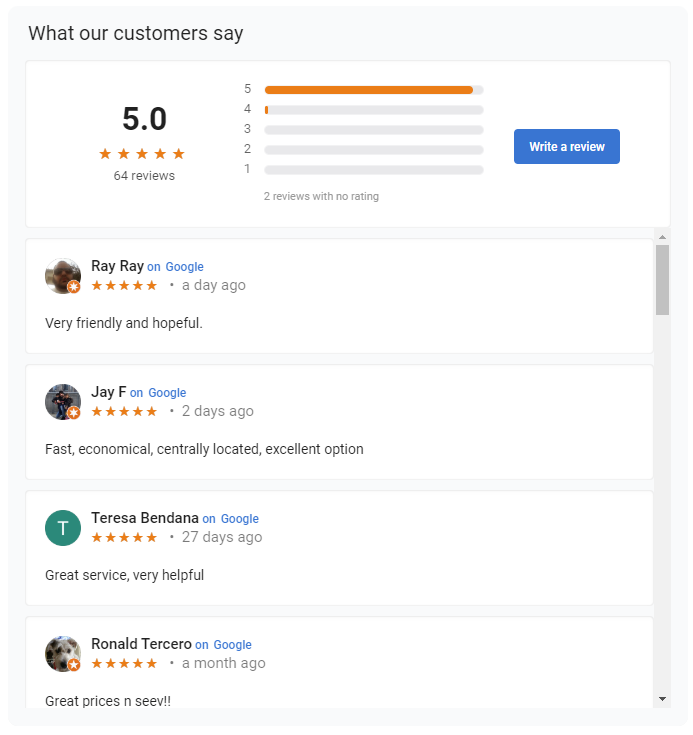
Task: Click the 5-star rating distribution bar
Action: click(373, 90)
